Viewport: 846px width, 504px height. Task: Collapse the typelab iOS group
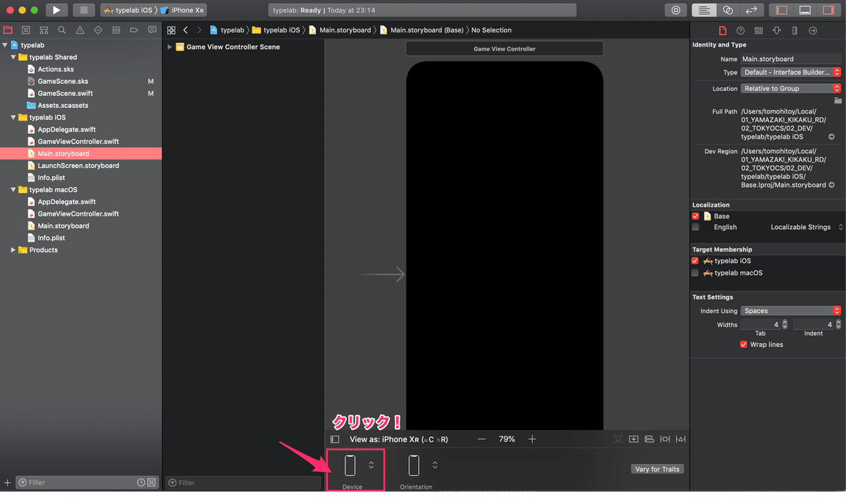[13, 118]
